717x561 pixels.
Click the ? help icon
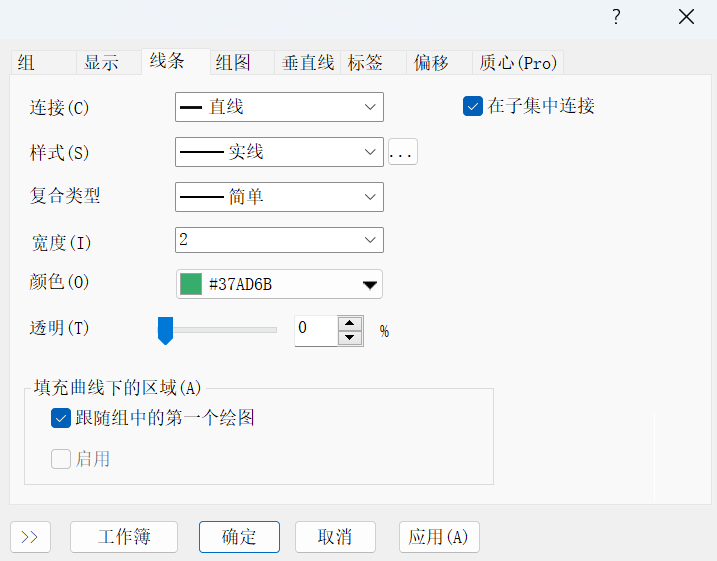coord(616,17)
